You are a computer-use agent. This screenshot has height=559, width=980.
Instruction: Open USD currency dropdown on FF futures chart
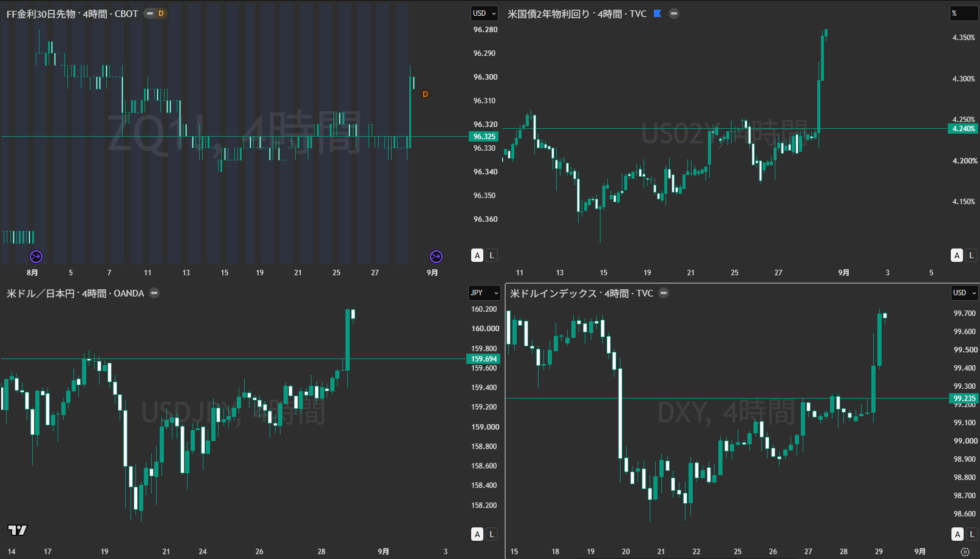(485, 13)
